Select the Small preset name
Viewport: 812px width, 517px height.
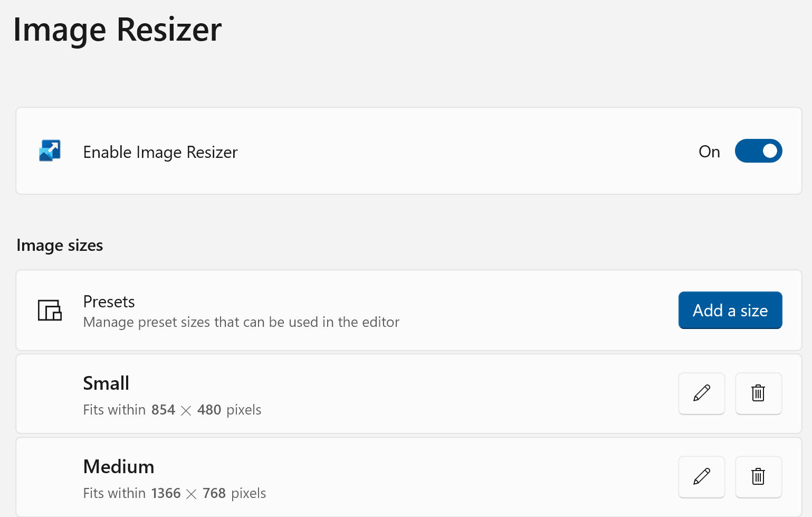point(106,383)
